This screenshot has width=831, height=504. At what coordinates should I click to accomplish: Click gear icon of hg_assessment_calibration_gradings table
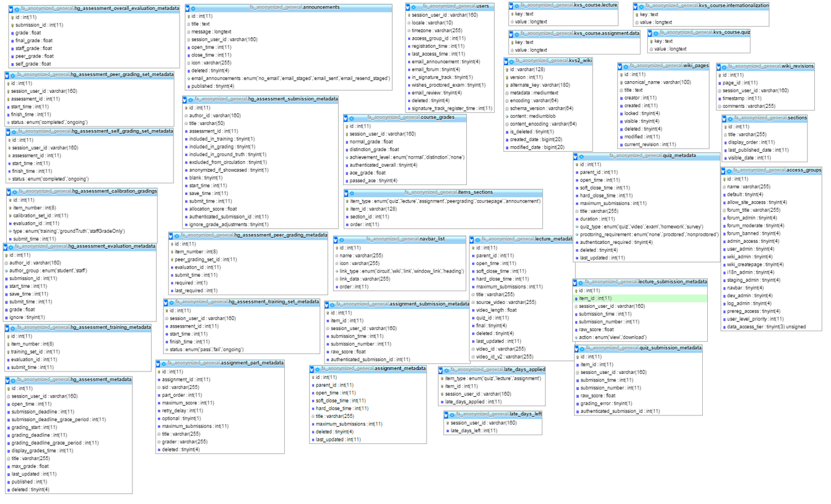pyautogui.click(x=15, y=192)
